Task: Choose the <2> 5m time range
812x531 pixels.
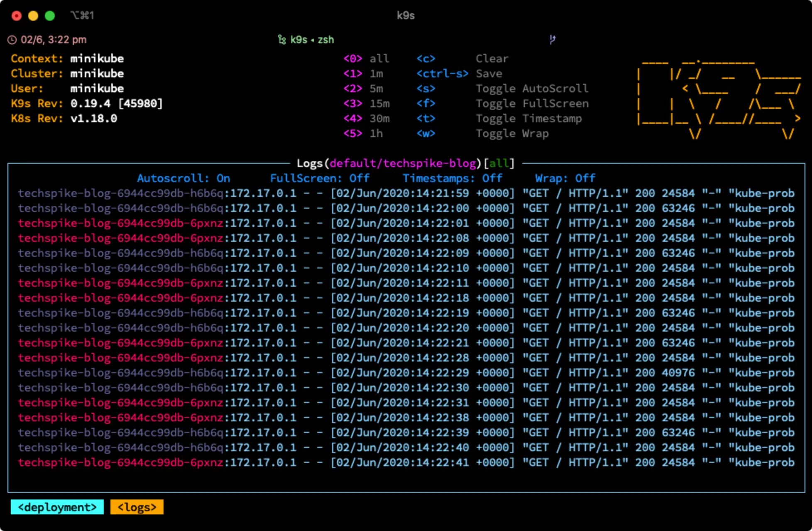Action: click(363, 88)
